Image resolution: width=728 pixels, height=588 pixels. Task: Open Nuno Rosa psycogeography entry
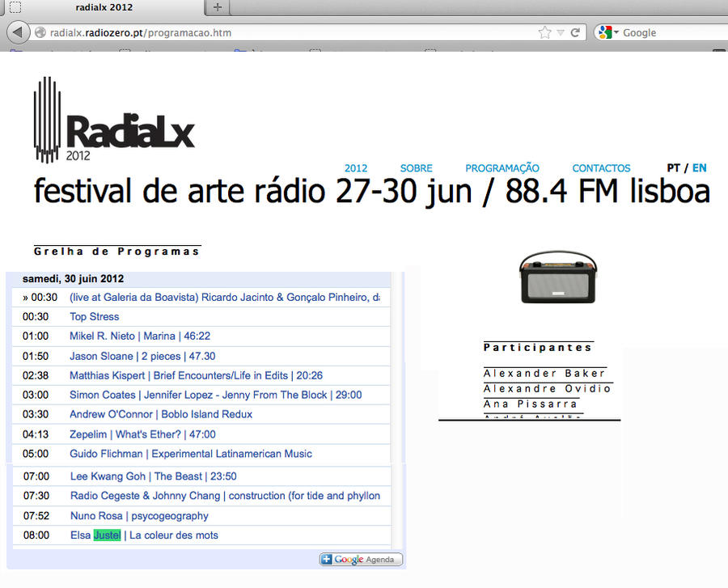click(x=139, y=516)
